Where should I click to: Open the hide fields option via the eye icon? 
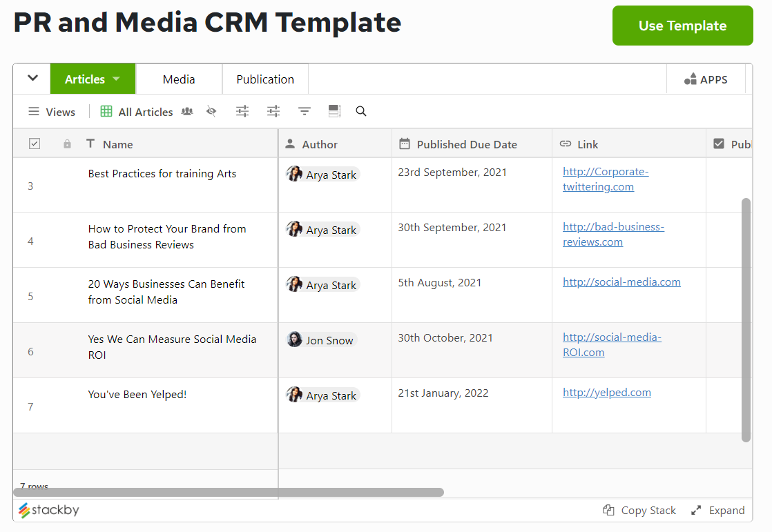211,111
